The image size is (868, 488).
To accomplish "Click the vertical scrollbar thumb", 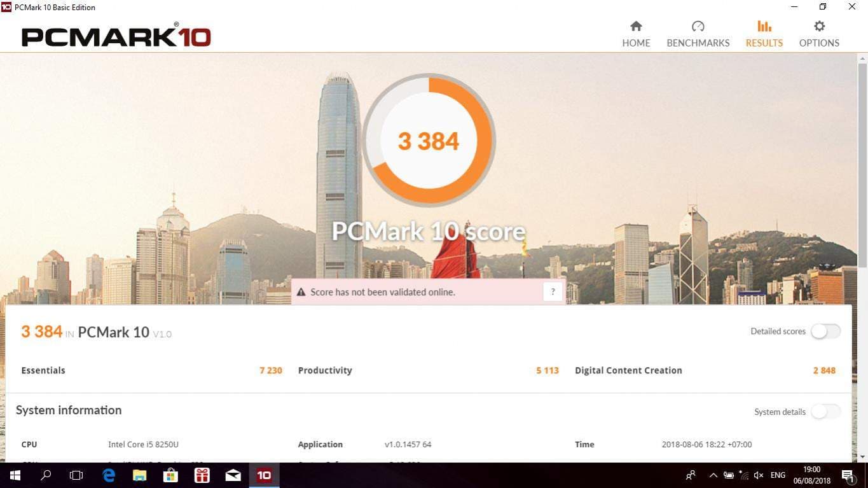I will coord(863,165).
